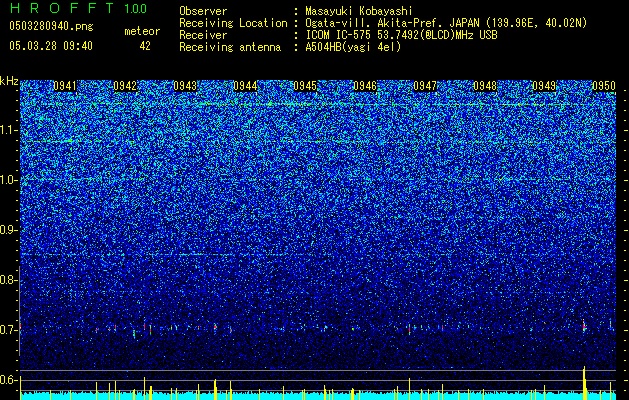Select the Ogata-vill. Akita-Pref. JAPAN location text
This screenshot has width=629, height=400.
(446, 23)
